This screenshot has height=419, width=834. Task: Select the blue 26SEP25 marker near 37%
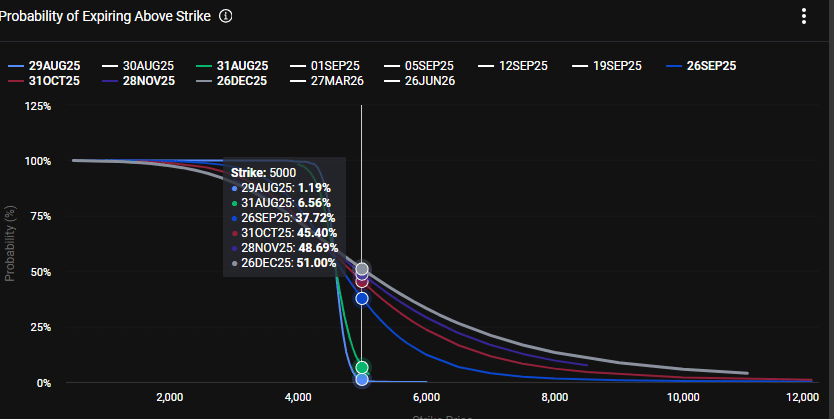pos(362,298)
